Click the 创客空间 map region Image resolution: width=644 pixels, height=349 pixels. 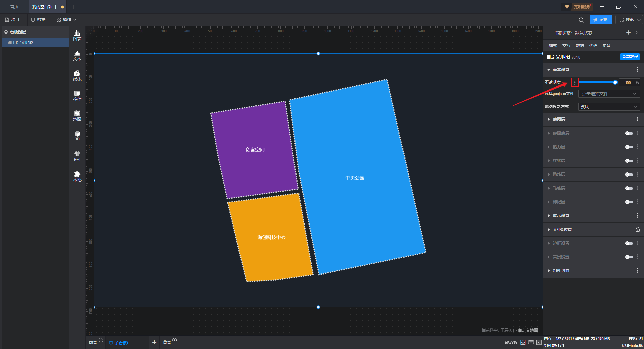(x=255, y=150)
